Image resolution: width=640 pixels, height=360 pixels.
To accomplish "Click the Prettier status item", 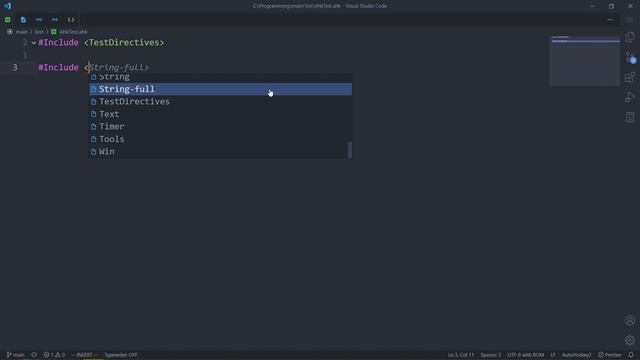I will 610,355.
